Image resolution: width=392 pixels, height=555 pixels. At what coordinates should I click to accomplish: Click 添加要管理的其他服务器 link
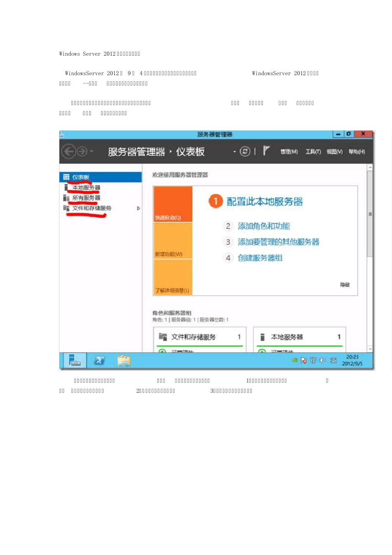point(279,242)
